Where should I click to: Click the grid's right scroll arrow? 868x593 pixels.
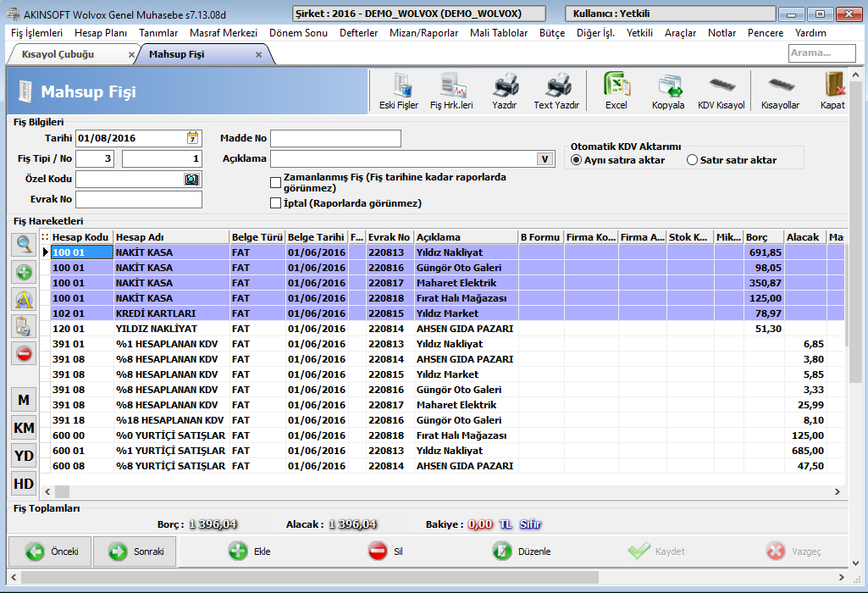click(x=837, y=491)
